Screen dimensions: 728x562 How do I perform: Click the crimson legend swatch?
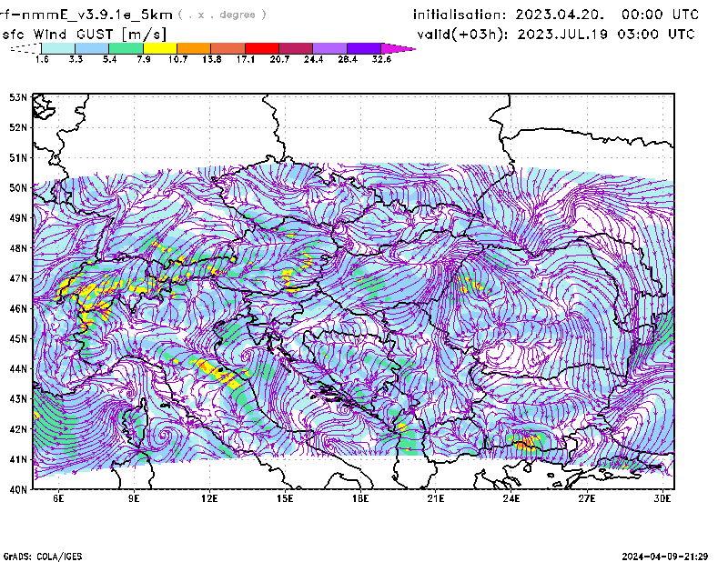point(296,48)
